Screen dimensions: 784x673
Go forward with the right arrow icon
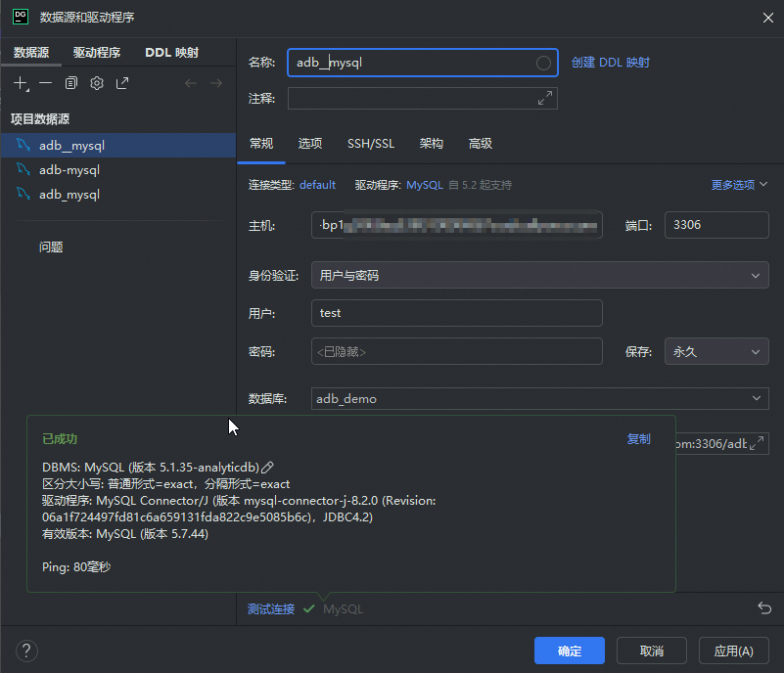pyautogui.click(x=216, y=83)
